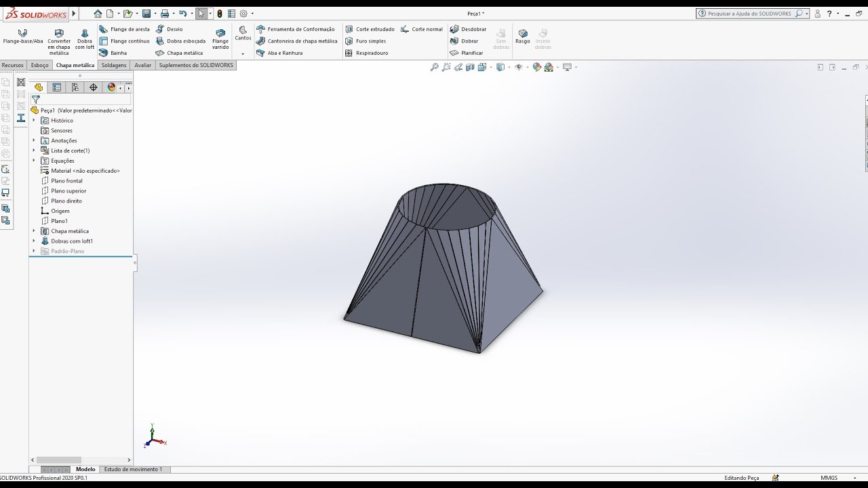Open display style cube dropdown

click(x=508, y=67)
